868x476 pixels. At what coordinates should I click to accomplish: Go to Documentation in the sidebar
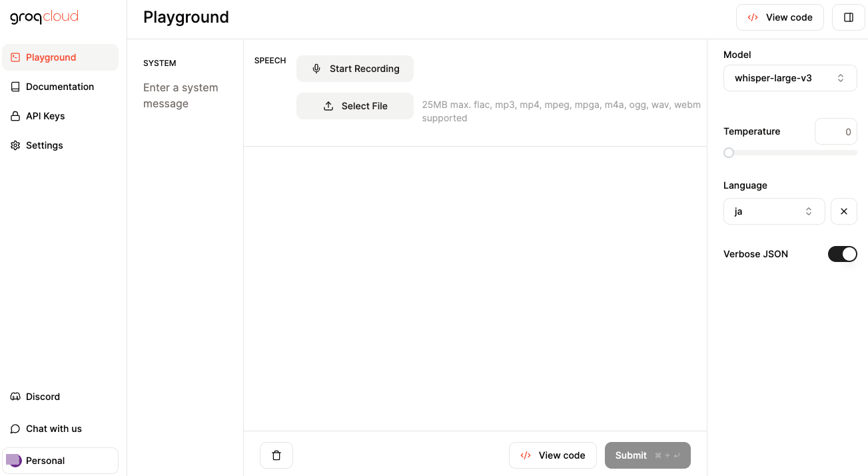[59, 87]
